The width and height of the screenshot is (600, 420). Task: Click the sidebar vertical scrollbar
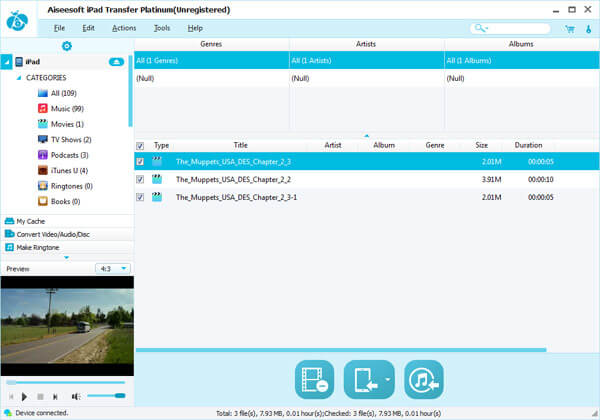coord(130,91)
